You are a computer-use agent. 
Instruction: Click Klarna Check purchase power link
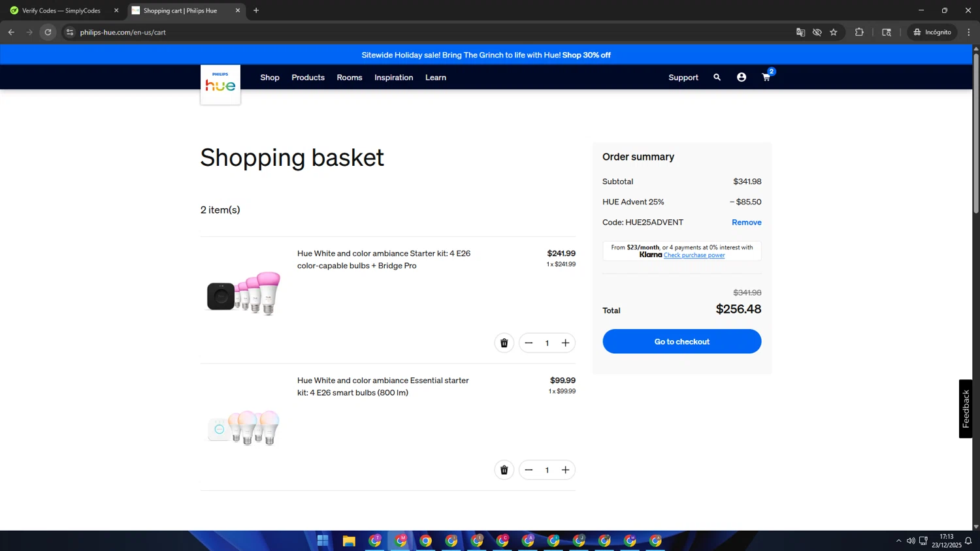click(x=694, y=255)
